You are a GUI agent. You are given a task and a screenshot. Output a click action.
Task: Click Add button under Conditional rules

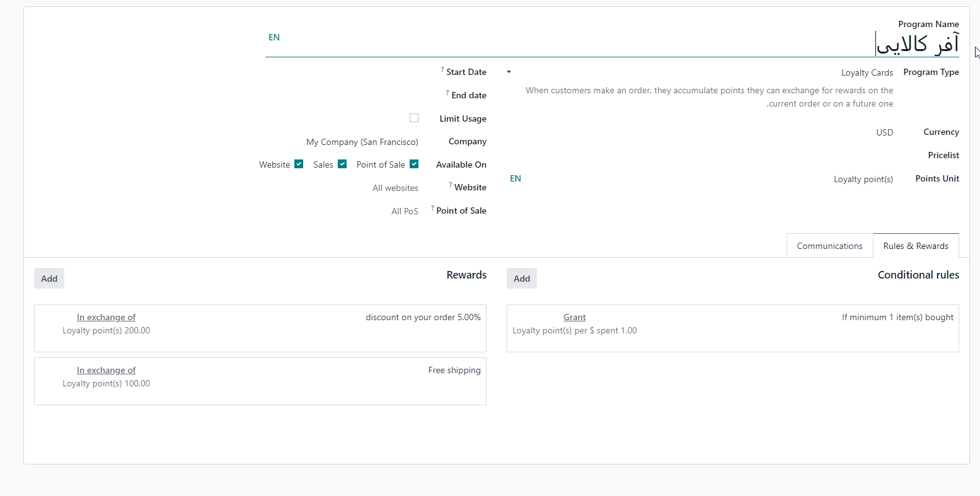(522, 279)
